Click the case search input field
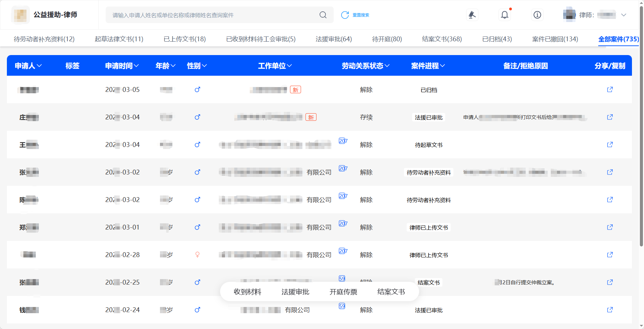 pos(213,15)
